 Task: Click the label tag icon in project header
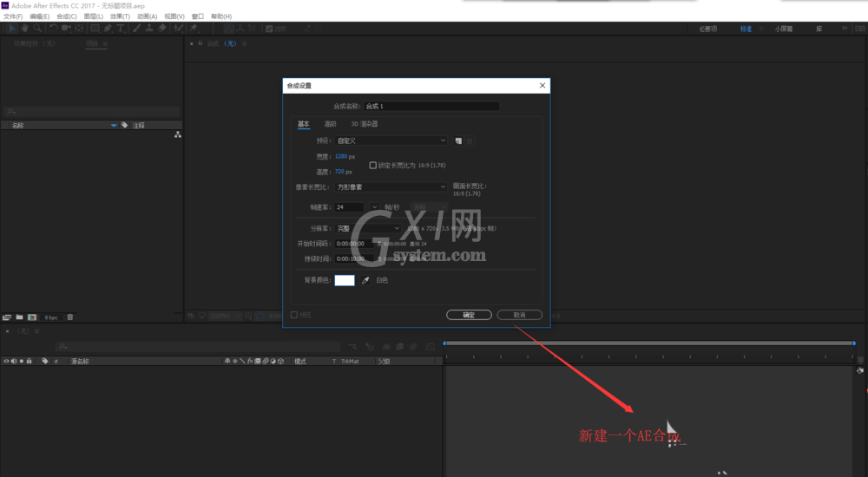[x=124, y=125]
